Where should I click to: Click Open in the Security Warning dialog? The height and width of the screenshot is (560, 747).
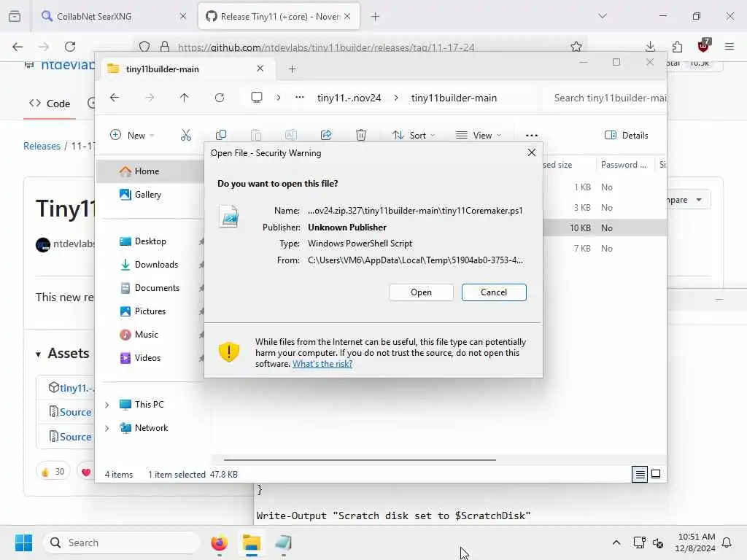click(x=421, y=292)
